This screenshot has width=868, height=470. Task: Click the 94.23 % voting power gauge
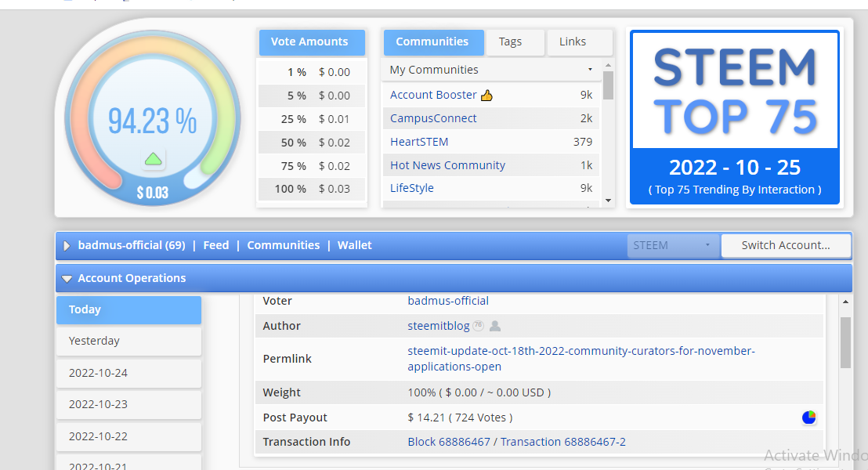[152, 121]
